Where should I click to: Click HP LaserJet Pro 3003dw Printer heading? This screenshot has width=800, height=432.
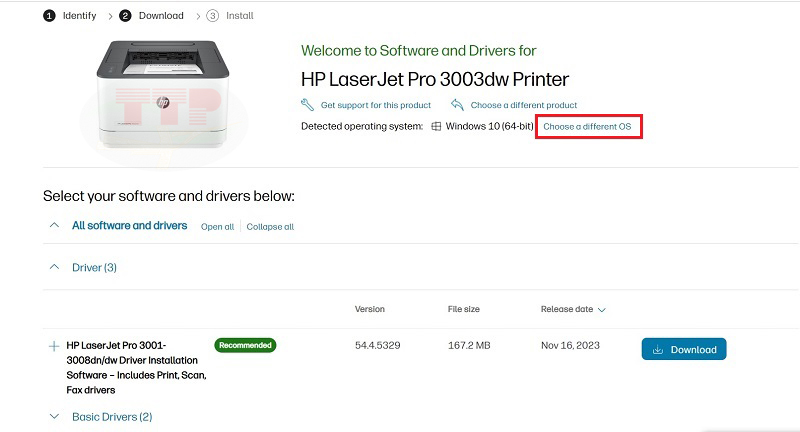435,79
